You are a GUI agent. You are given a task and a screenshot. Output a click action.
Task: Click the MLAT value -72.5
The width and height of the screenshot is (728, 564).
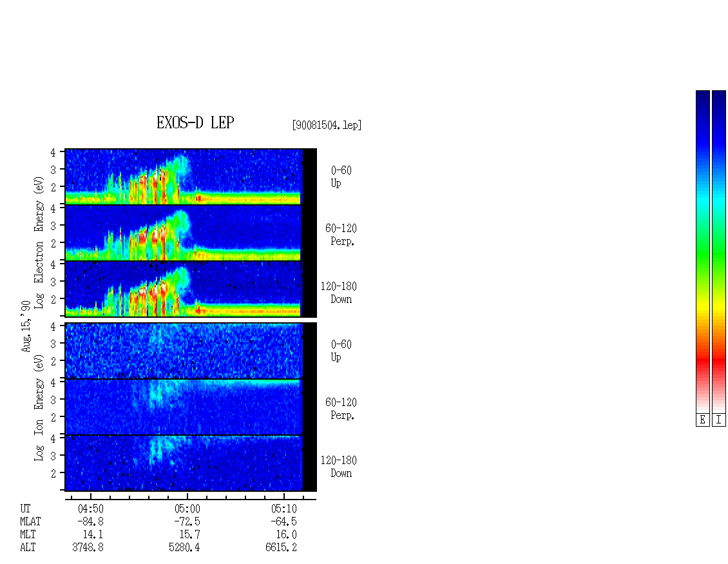pos(187,521)
